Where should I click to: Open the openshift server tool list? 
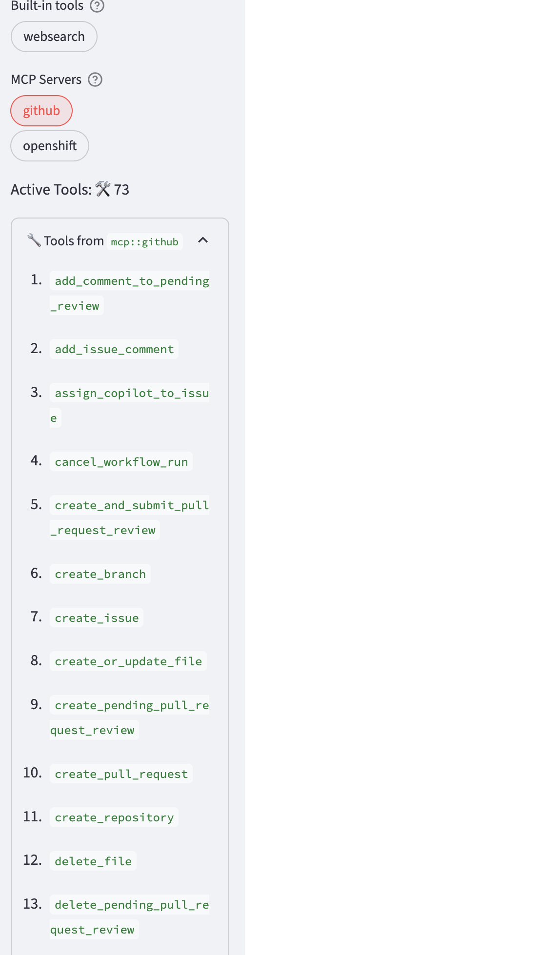pos(49,145)
